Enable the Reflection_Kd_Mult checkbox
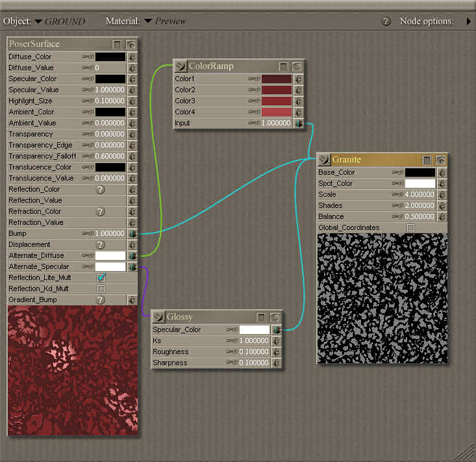Viewport: 476px width, 462px height. [x=101, y=289]
